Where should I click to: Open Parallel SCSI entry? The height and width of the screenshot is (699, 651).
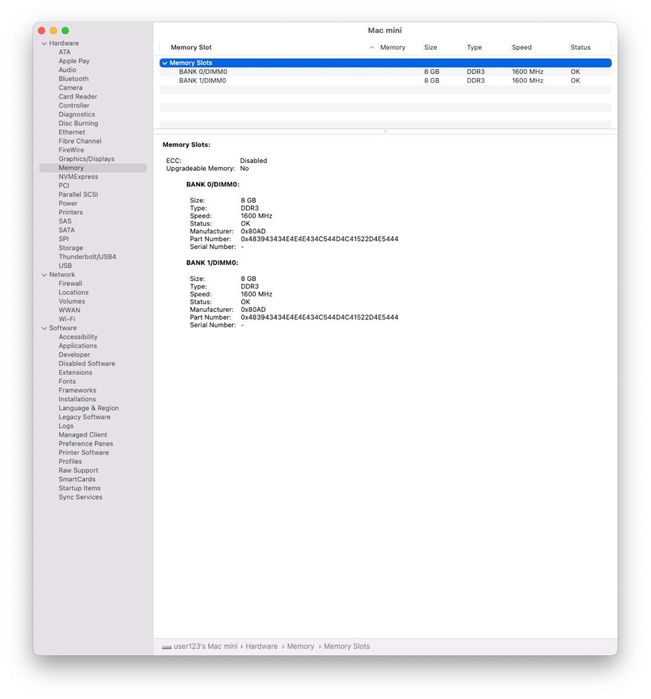[x=78, y=195]
